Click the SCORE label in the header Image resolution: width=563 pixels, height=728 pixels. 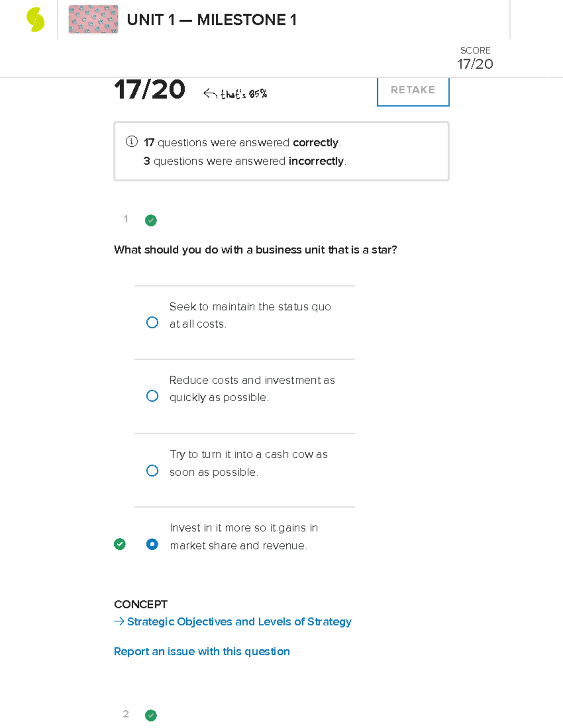474,50
